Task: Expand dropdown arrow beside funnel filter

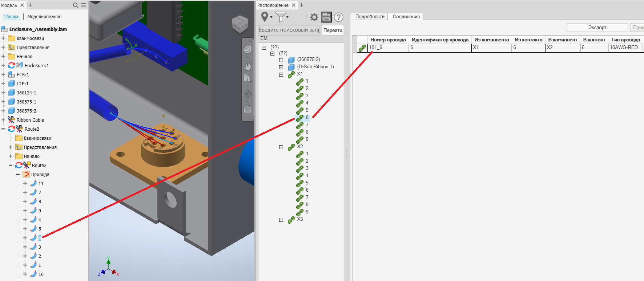Action: coord(287,17)
